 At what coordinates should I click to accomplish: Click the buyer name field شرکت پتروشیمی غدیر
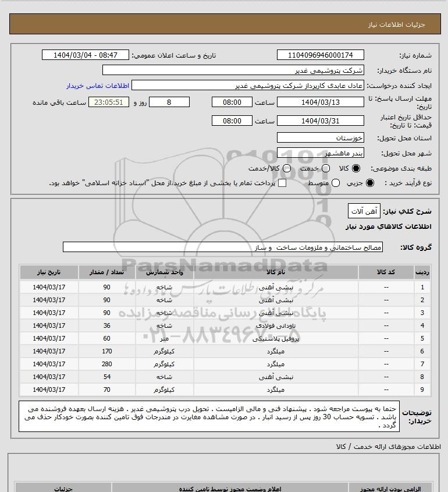tap(233, 70)
